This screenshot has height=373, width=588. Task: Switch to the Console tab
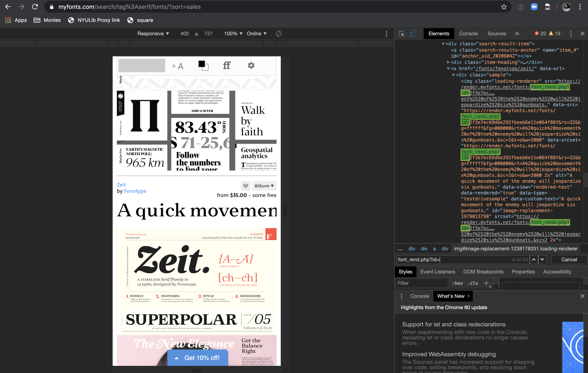coord(468,34)
